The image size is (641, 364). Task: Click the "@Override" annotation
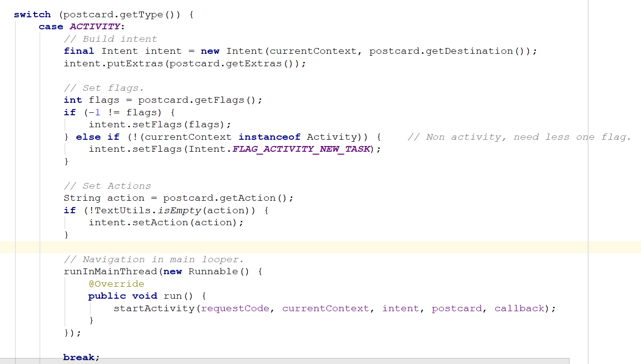pyautogui.click(x=116, y=284)
